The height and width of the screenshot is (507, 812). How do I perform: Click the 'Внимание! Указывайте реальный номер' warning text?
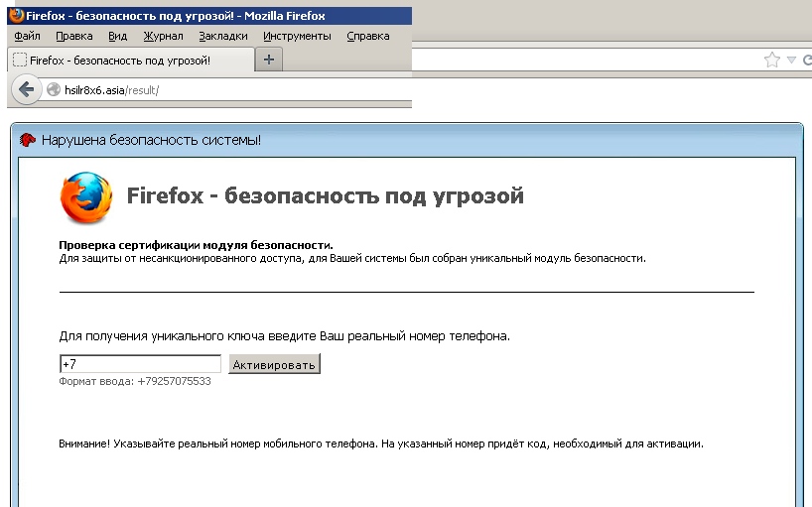(x=381, y=444)
